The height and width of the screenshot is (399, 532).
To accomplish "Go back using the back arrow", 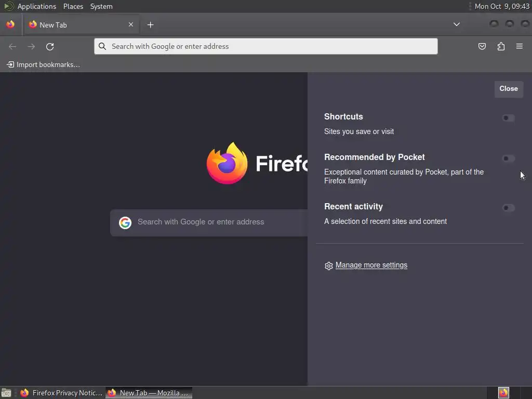I will tap(12, 46).
